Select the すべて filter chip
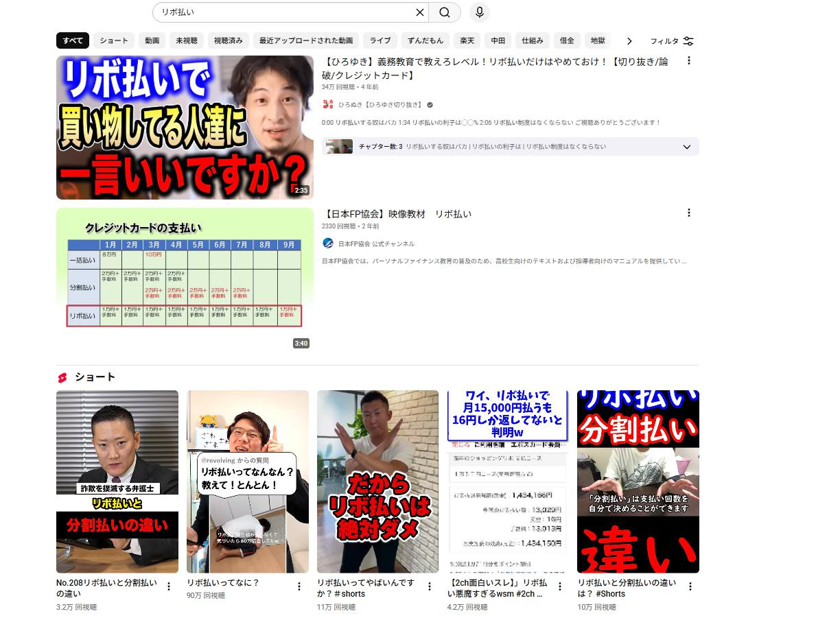Image resolution: width=840 pixels, height=620 pixels. click(73, 40)
